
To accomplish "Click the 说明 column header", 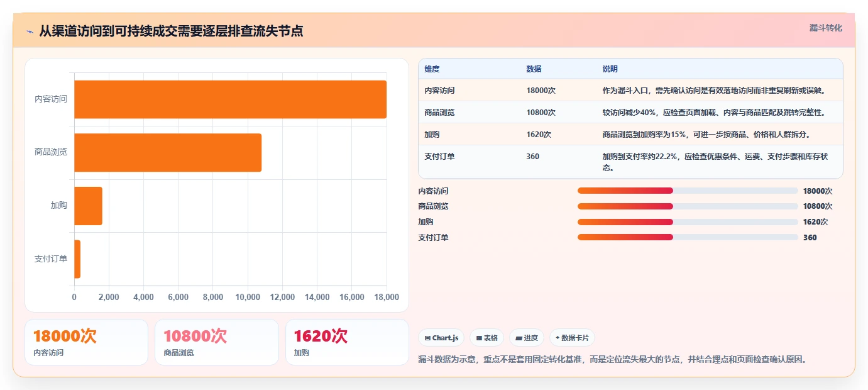I will click(x=610, y=69).
